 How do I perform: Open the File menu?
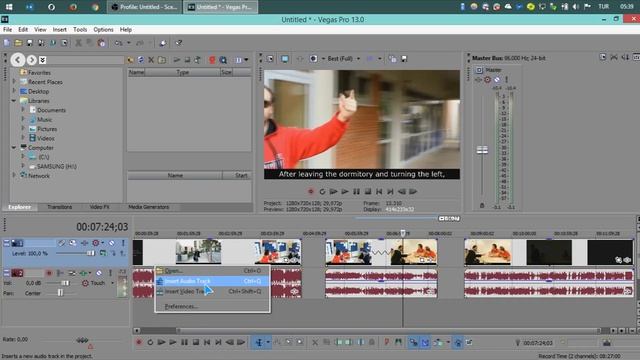tap(7, 29)
